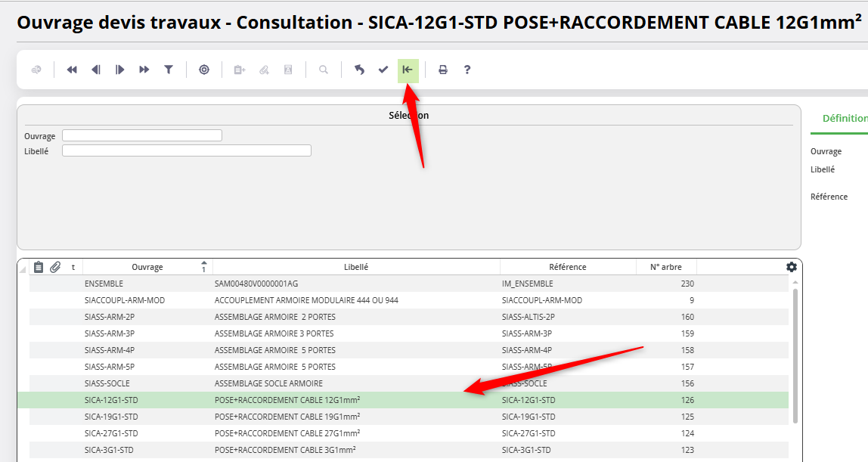
Task: Sort by Ouvrage column header
Action: [147, 267]
